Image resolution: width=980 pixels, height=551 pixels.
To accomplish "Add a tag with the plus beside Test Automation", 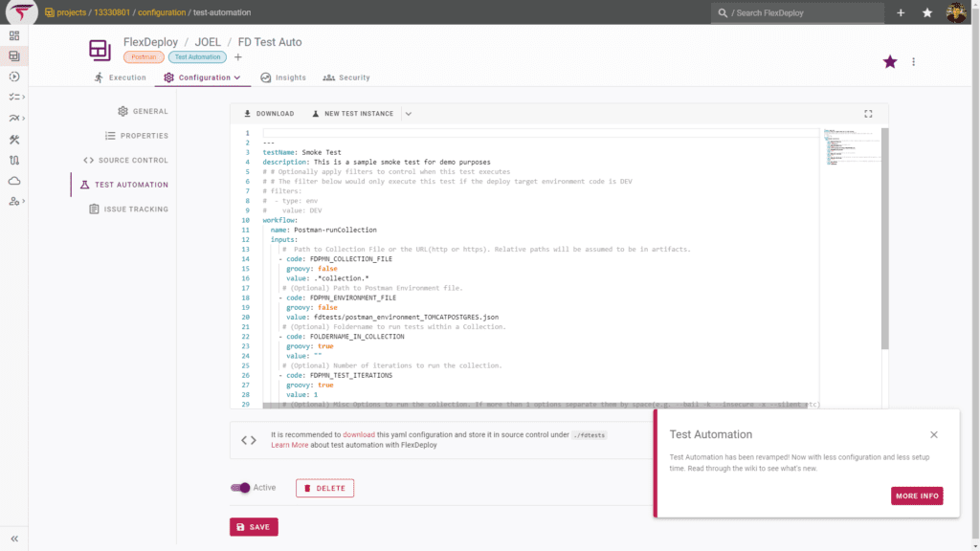I will tap(238, 56).
